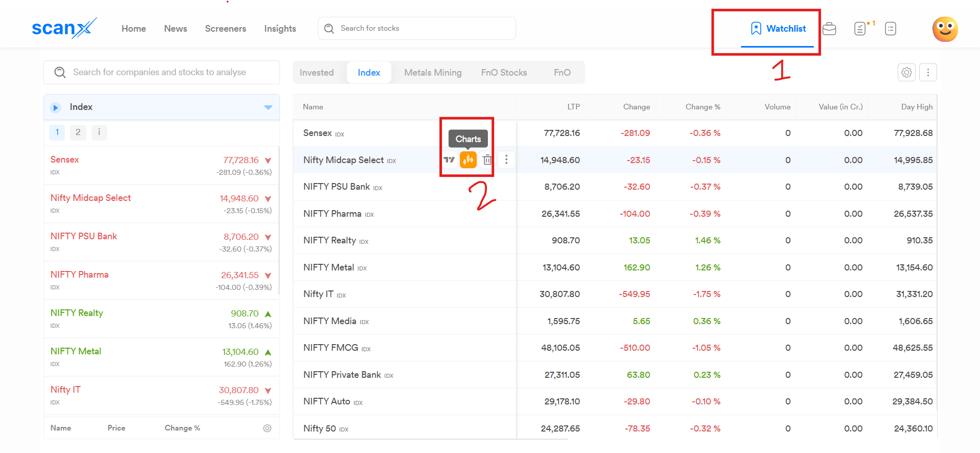
Task: Open Nifty IT in sidebar
Action: click(x=161, y=395)
